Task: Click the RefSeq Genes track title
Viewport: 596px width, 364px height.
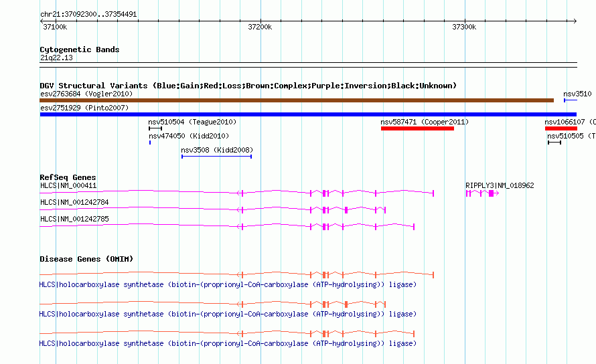Action: click(x=68, y=177)
